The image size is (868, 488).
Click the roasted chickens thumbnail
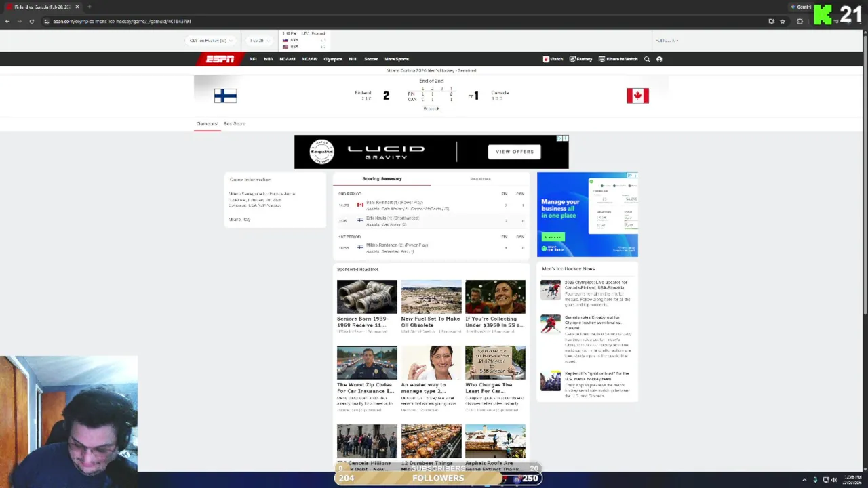tap(431, 441)
